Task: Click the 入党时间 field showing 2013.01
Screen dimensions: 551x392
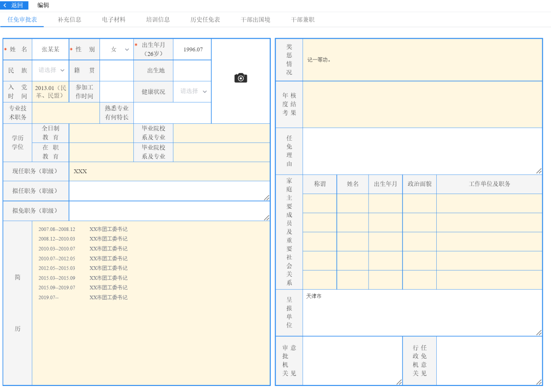Action: (x=50, y=92)
